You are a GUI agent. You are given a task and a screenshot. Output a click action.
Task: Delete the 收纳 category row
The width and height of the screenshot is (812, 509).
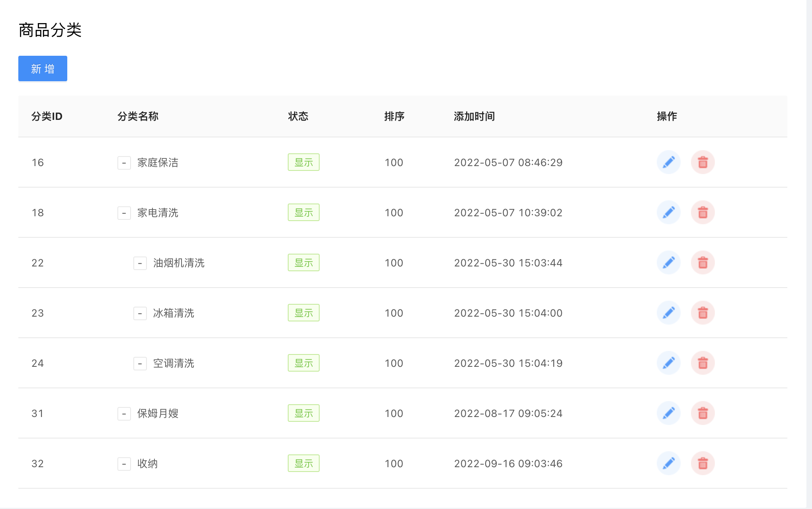[703, 463]
